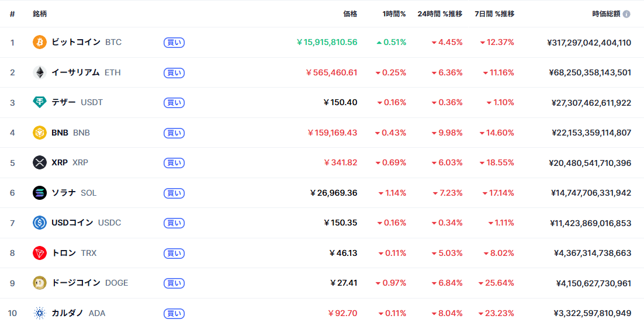Click the Bitcoin orange coin icon
The image size is (644, 326).
40,43
